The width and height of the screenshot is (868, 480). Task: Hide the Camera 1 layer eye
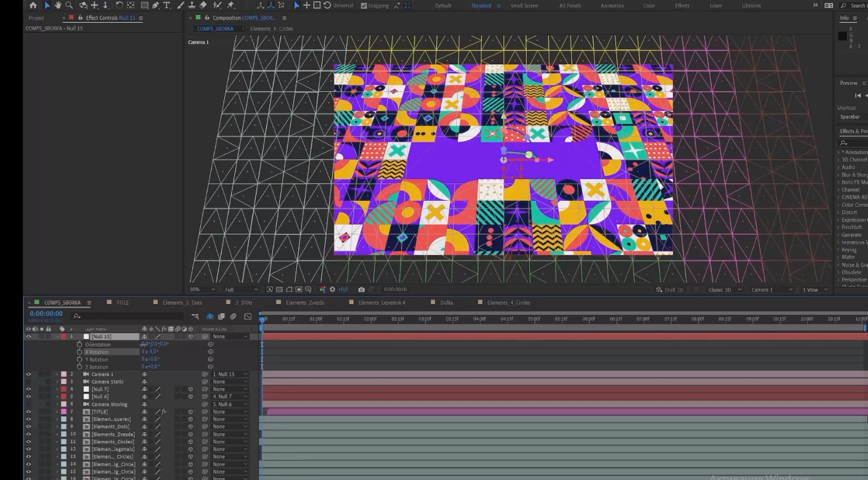coord(28,374)
